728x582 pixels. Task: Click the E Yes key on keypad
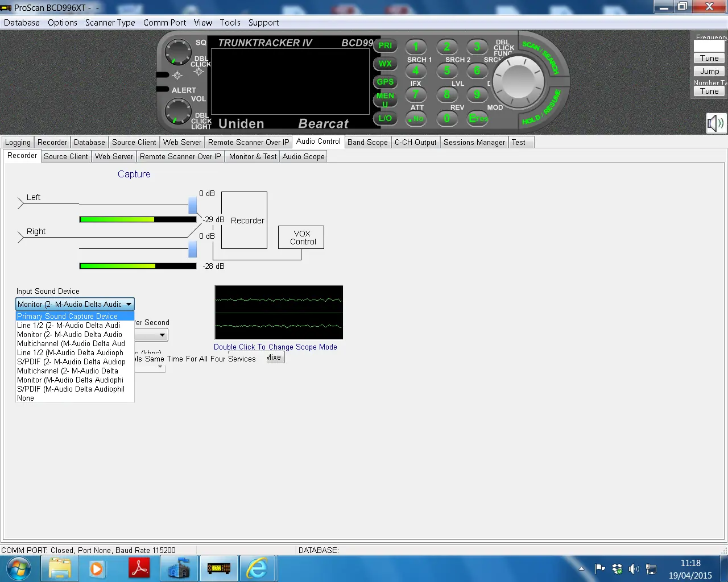tap(477, 118)
